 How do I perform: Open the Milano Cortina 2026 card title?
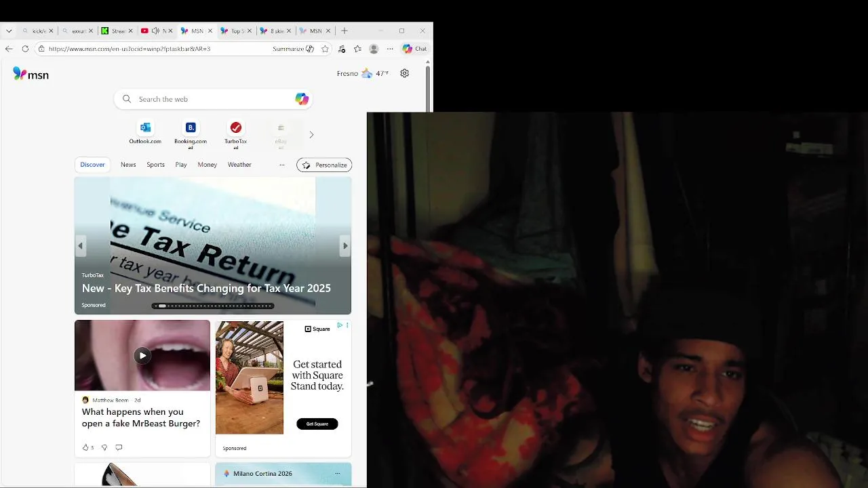[x=262, y=474]
